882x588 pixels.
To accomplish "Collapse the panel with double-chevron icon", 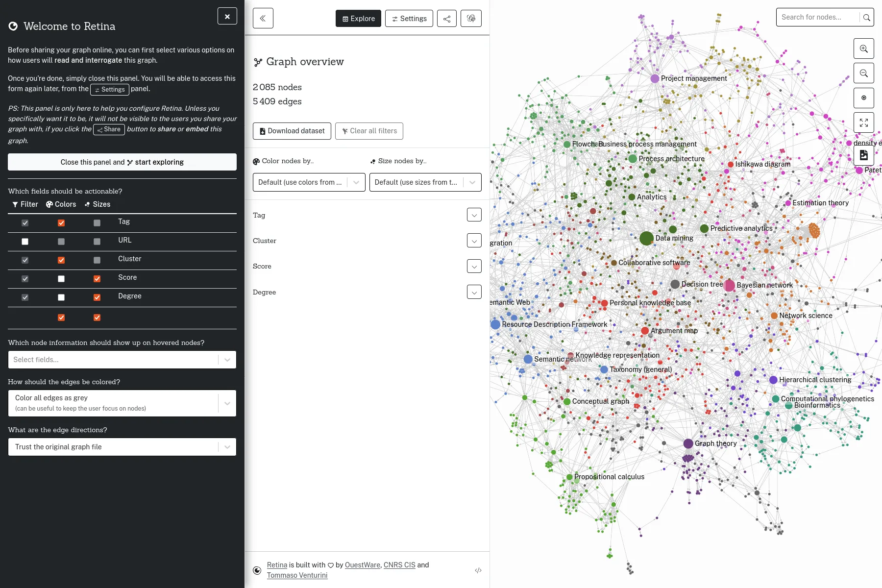I will [x=263, y=19].
